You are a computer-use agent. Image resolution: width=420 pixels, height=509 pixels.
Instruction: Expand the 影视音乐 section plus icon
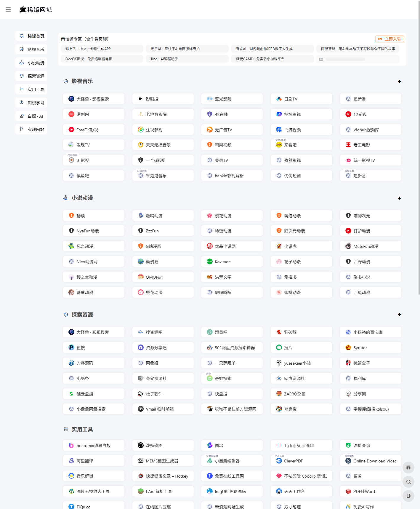400,81
